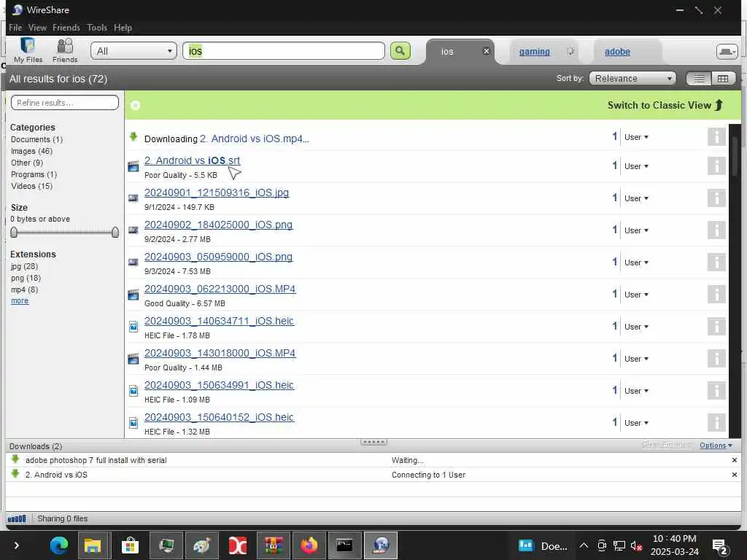This screenshot has height=560, width=747.
Task: Filter by jpg (28) extension
Action: [24, 266]
